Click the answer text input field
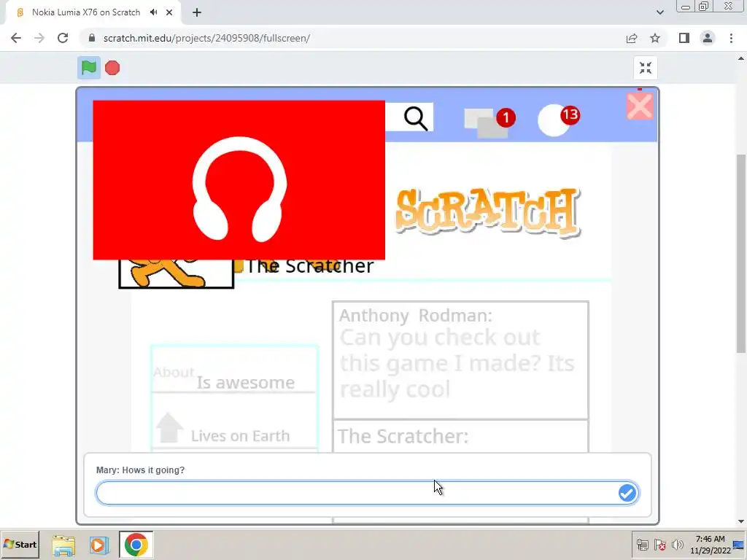 pos(367,493)
